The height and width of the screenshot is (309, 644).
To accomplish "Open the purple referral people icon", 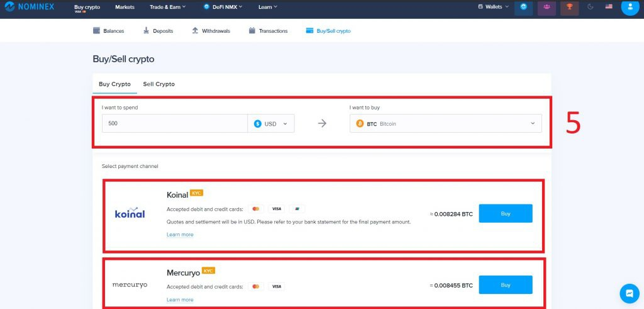I will [547, 8].
